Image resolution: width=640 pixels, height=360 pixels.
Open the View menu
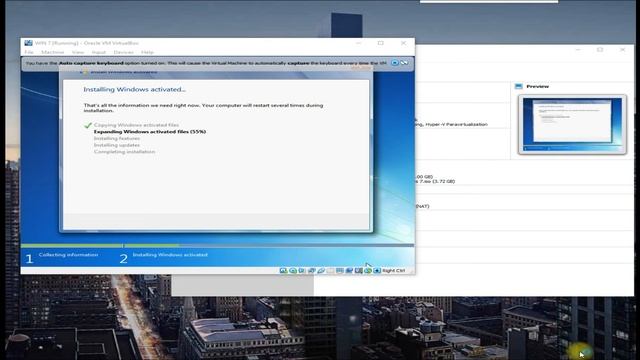pyautogui.click(x=78, y=52)
